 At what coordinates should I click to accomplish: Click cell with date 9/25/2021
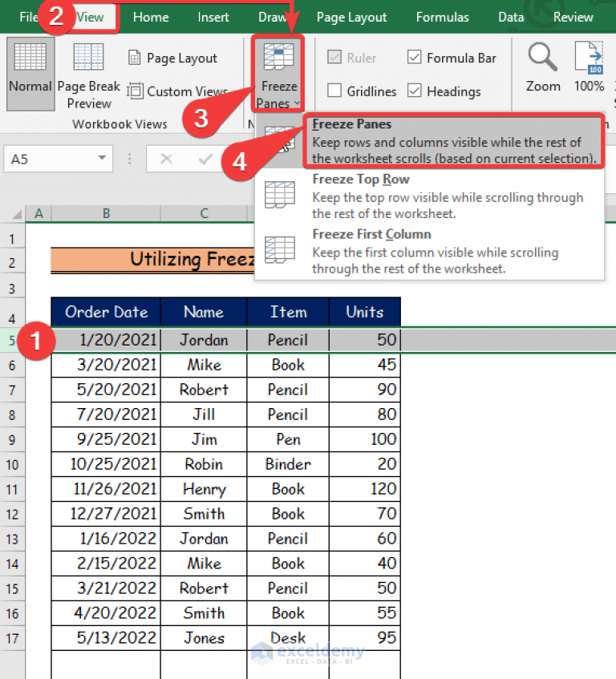coord(106,439)
